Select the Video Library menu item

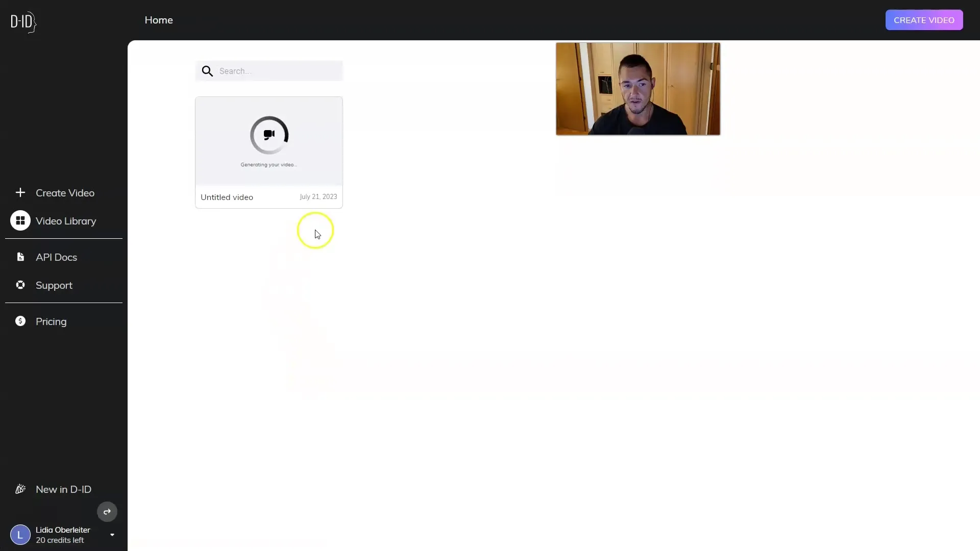point(66,221)
